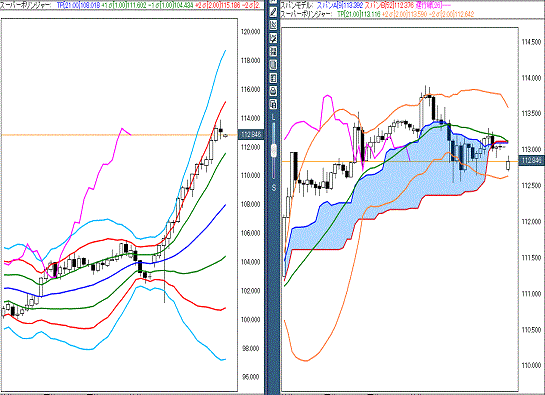The height and width of the screenshot is (395, 545).
Task: Click the line chart icon below the pencil
Action: [x=273, y=25]
